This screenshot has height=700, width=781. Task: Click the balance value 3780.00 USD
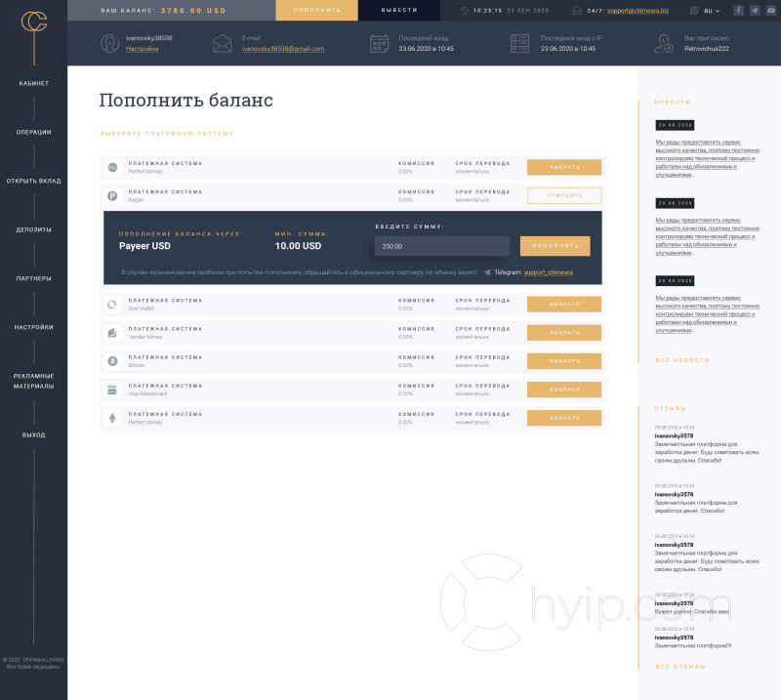pyautogui.click(x=193, y=11)
